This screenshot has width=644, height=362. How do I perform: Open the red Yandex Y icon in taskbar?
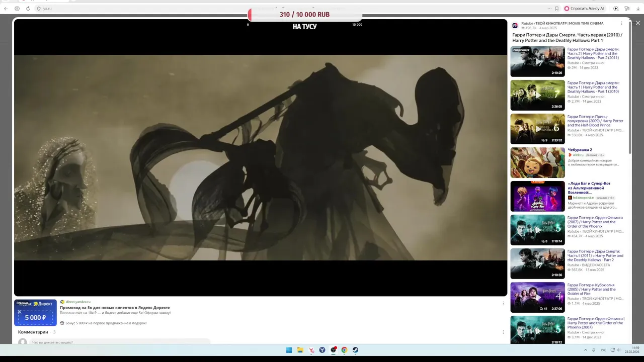click(311, 350)
